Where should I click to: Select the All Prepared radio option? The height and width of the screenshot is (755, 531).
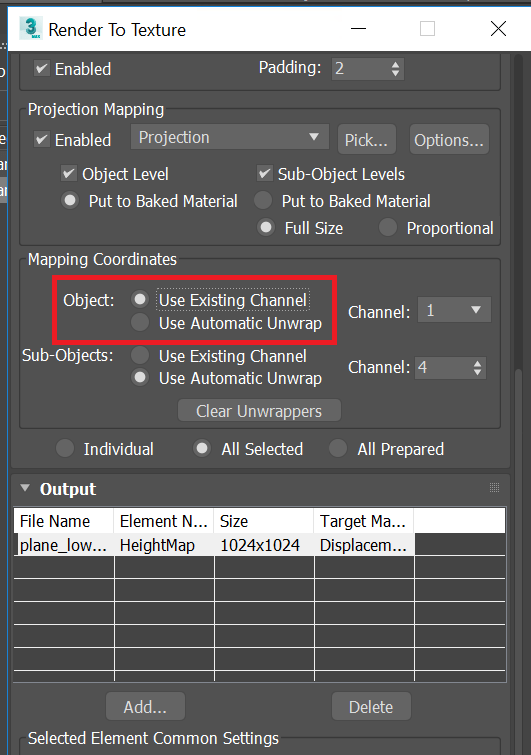tap(337, 448)
